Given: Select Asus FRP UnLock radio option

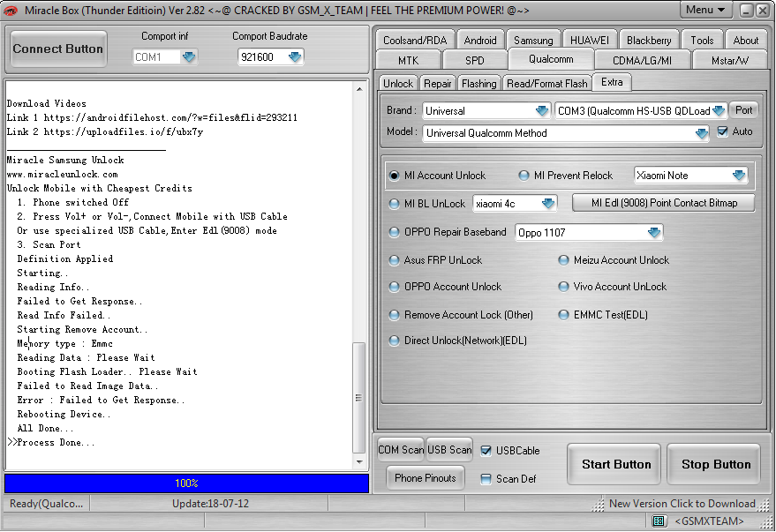Looking at the screenshot, I should [x=394, y=260].
